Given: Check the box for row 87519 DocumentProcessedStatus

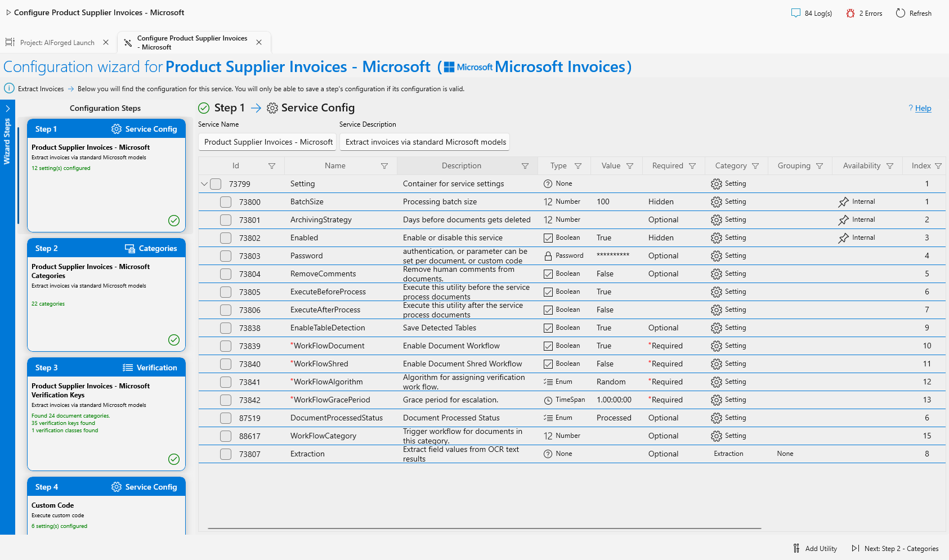Looking at the screenshot, I should click(226, 418).
